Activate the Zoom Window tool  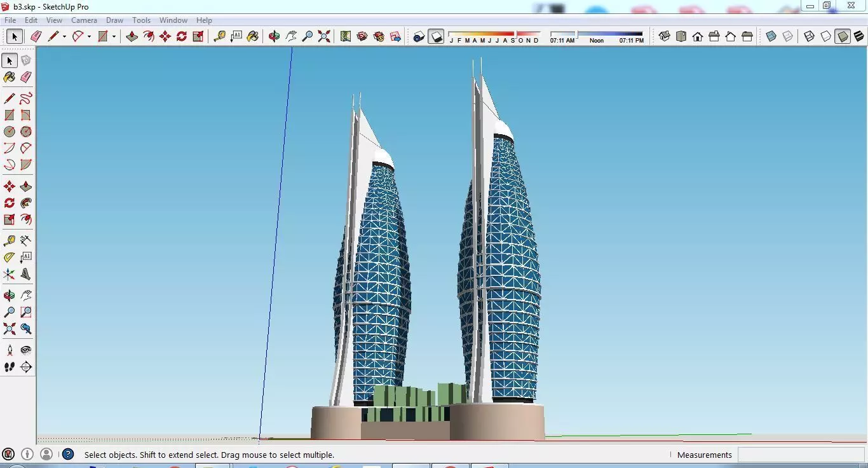(25, 312)
